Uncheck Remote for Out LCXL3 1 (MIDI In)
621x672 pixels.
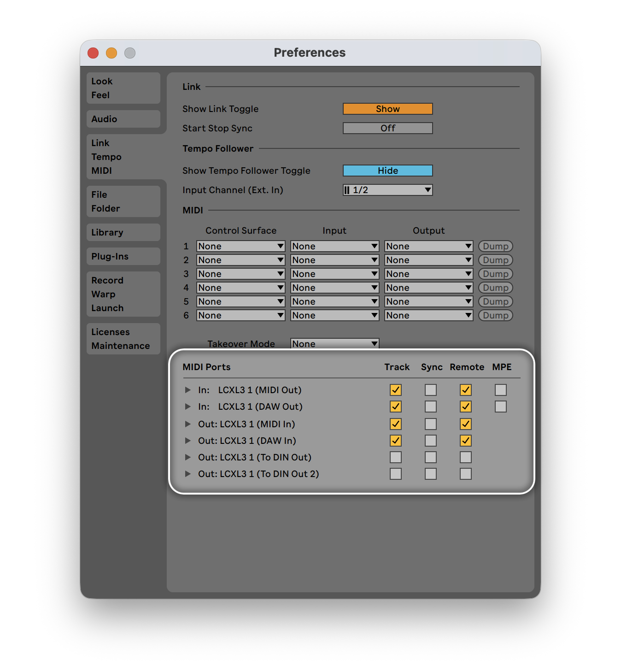466,424
